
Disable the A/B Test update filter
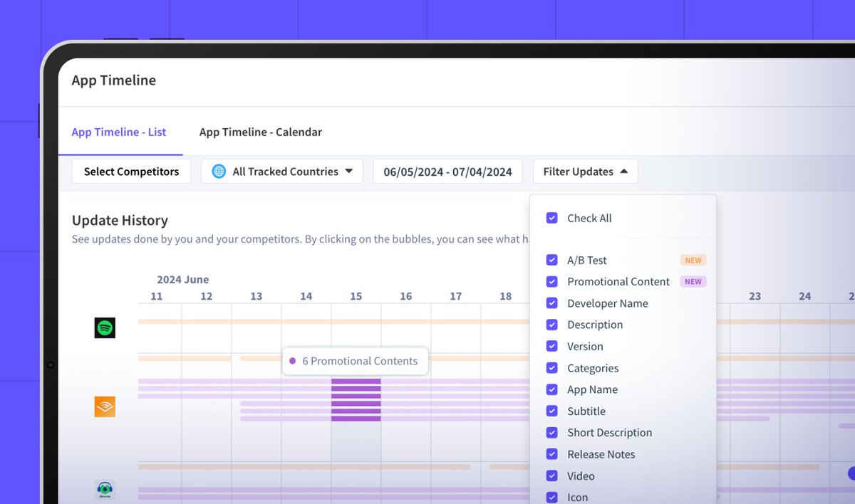pyautogui.click(x=551, y=260)
